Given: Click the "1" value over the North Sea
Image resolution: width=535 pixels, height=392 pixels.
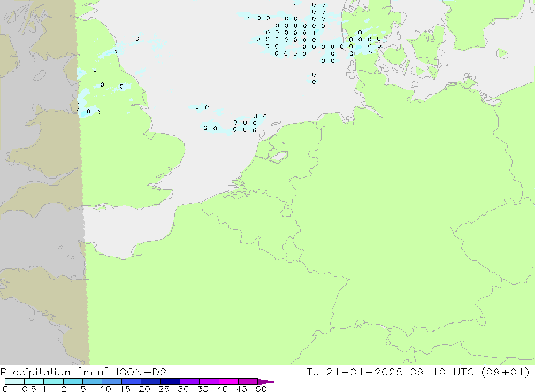Looking at the screenshot, I should 314,33.
